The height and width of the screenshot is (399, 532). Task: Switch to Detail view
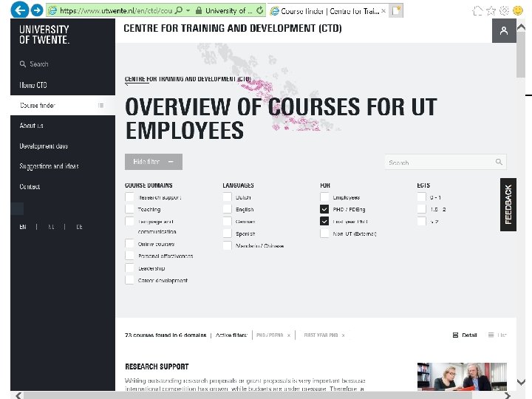465,335
